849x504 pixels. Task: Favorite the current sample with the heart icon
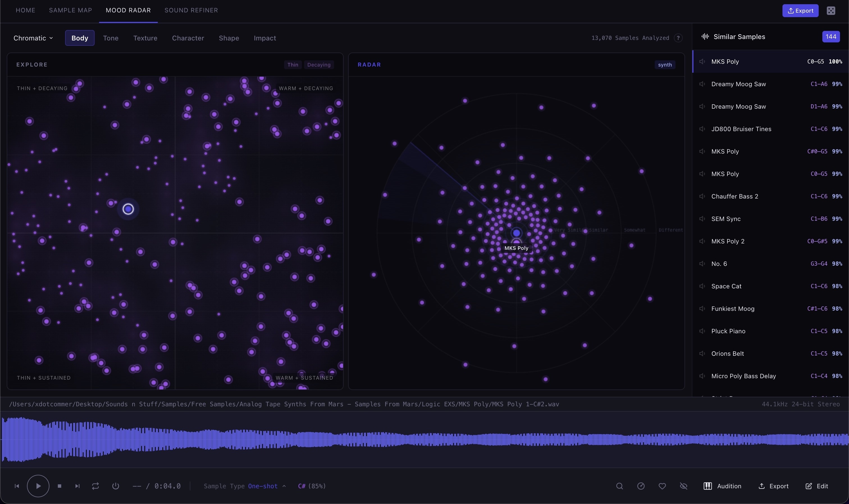(x=663, y=486)
